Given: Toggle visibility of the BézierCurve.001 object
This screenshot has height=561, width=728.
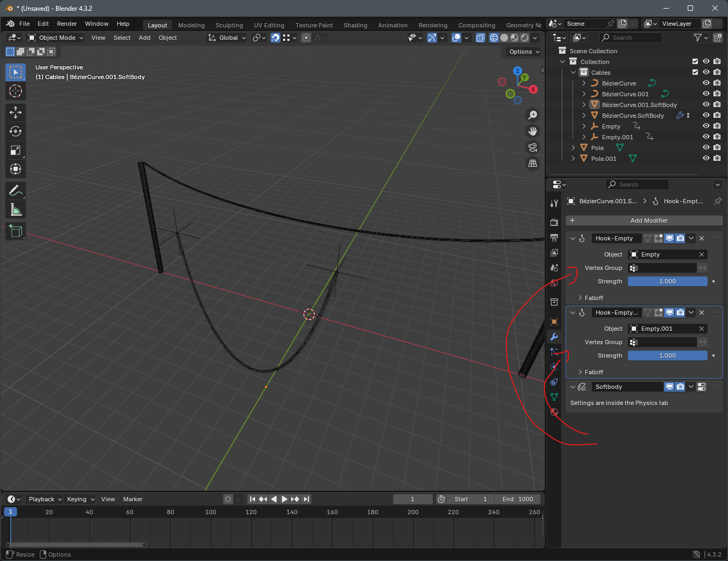Looking at the screenshot, I should 706,94.
